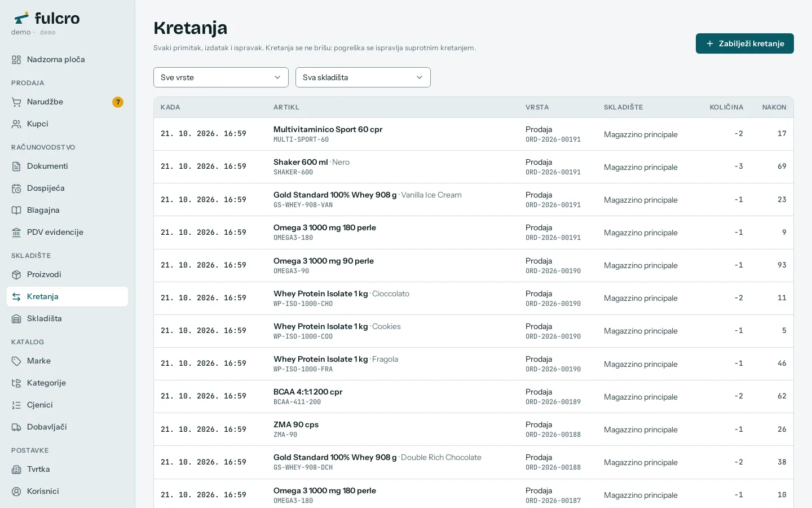Image resolution: width=812 pixels, height=508 pixels.
Task: Click the Zabilježi kretanje button
Action: (745, 43)
